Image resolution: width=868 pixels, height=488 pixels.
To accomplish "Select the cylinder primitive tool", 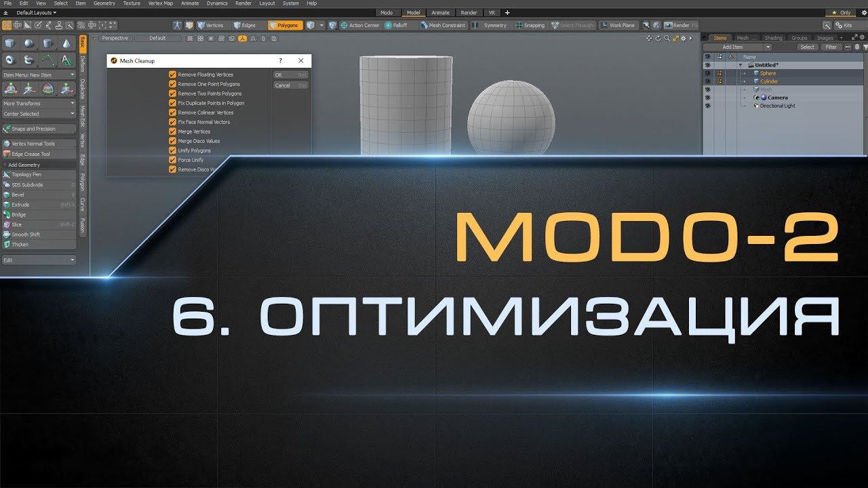I will coord(48,43).
